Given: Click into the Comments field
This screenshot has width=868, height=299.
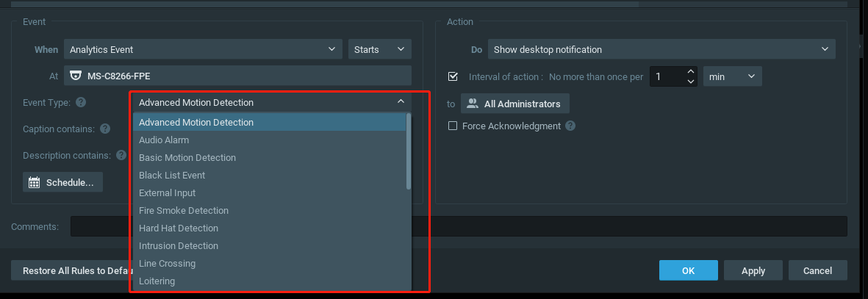Looking at the screenshot, I should [x=459, y=226].
